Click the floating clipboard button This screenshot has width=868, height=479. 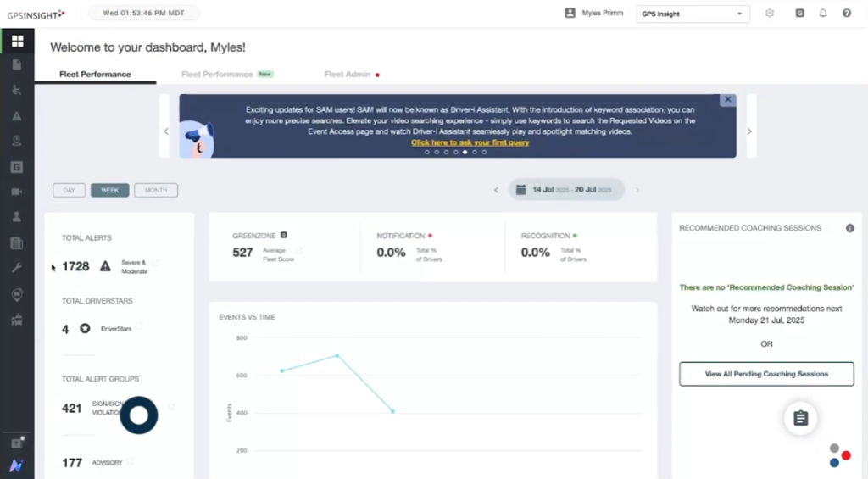click(800, 418)
